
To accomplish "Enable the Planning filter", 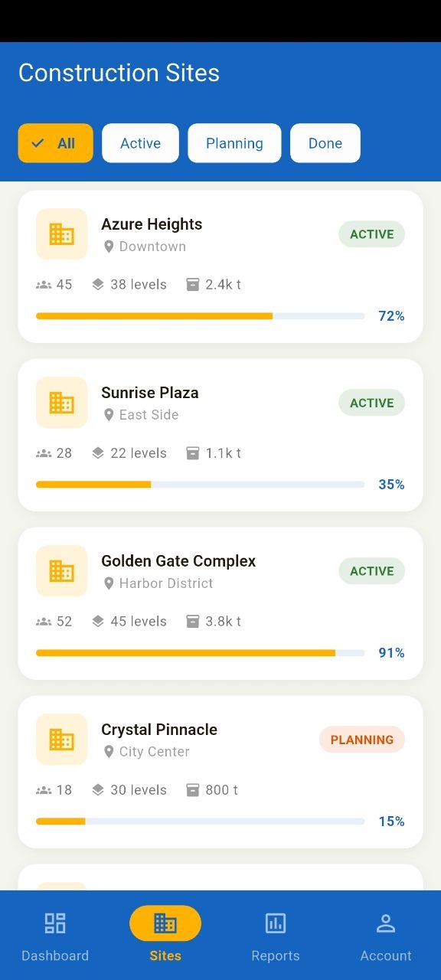I will [234, 143].
